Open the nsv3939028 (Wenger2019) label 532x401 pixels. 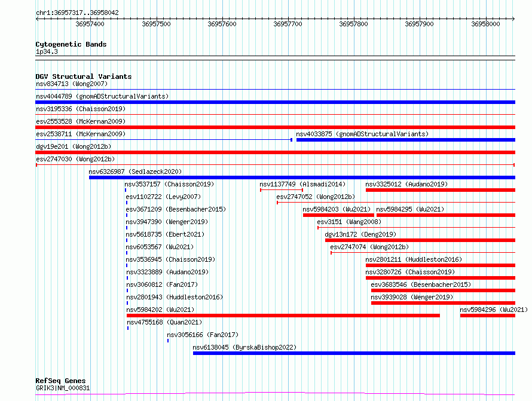[412, 297]
